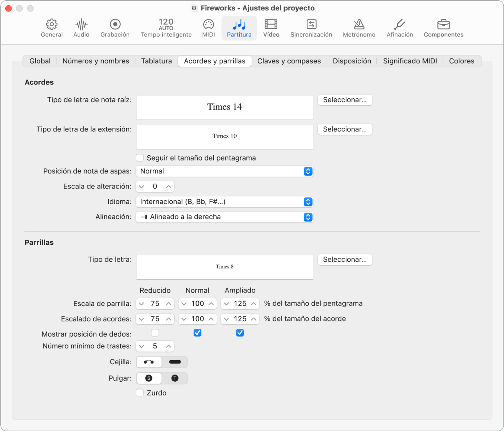Open the Alineación dropdown
Screen dimensions: 504x432
(x=224, y=217)
